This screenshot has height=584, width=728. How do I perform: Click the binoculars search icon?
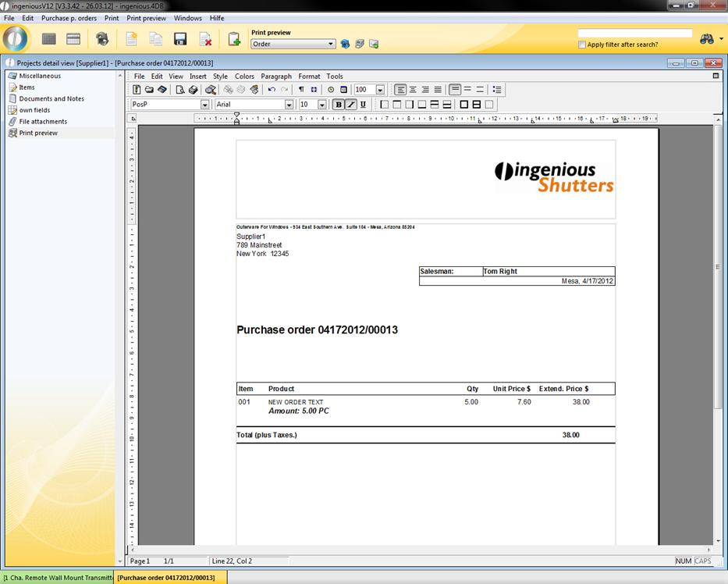pyautogui.click(x=707, y=39)
